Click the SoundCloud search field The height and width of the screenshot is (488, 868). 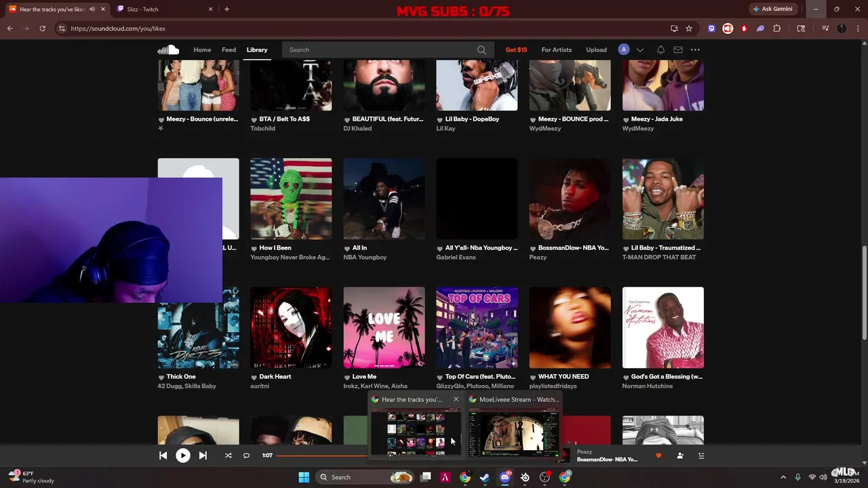tap(387, 49)
